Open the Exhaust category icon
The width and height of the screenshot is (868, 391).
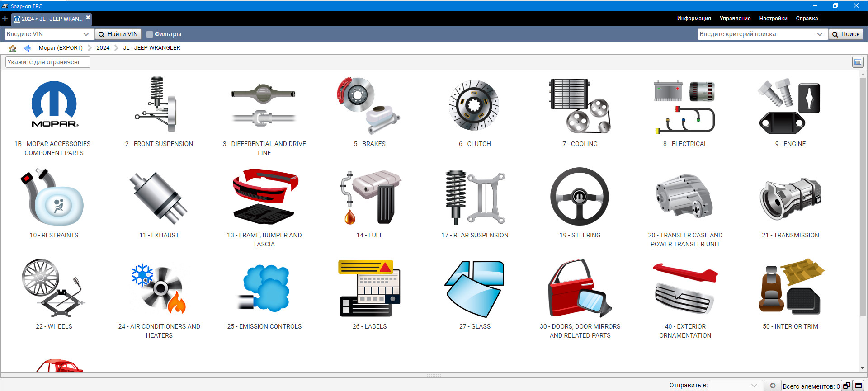[x=159, y=198]
